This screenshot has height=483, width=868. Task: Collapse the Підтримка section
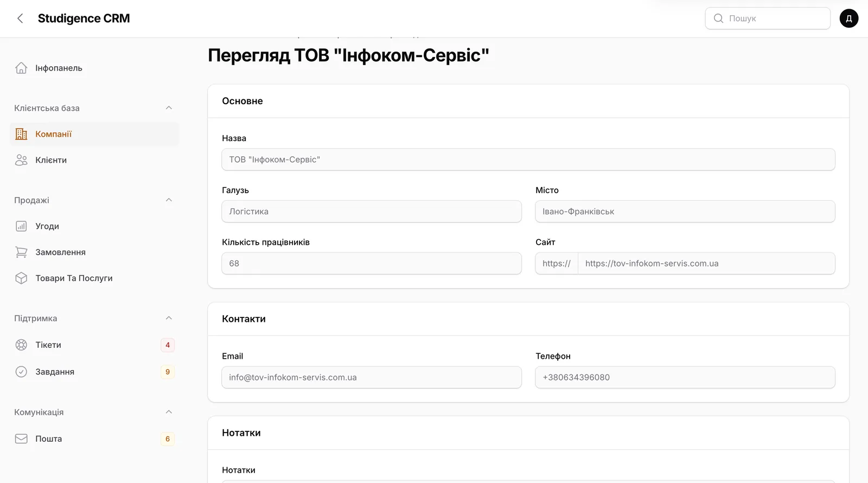(169, 318)
